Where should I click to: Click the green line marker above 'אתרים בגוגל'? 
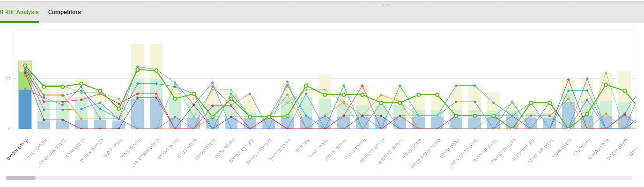coord(137,69)
